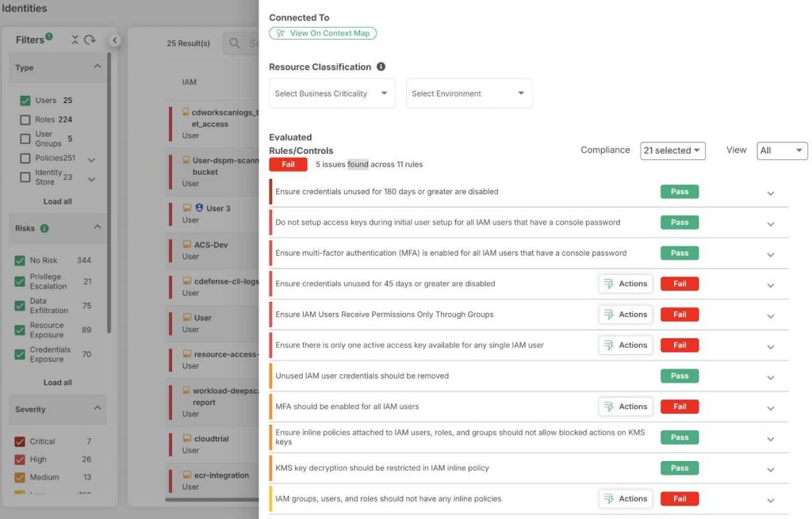The image size is (812, 519).
Task: Click the collapse-all filters icon
Action: point(75,40)
